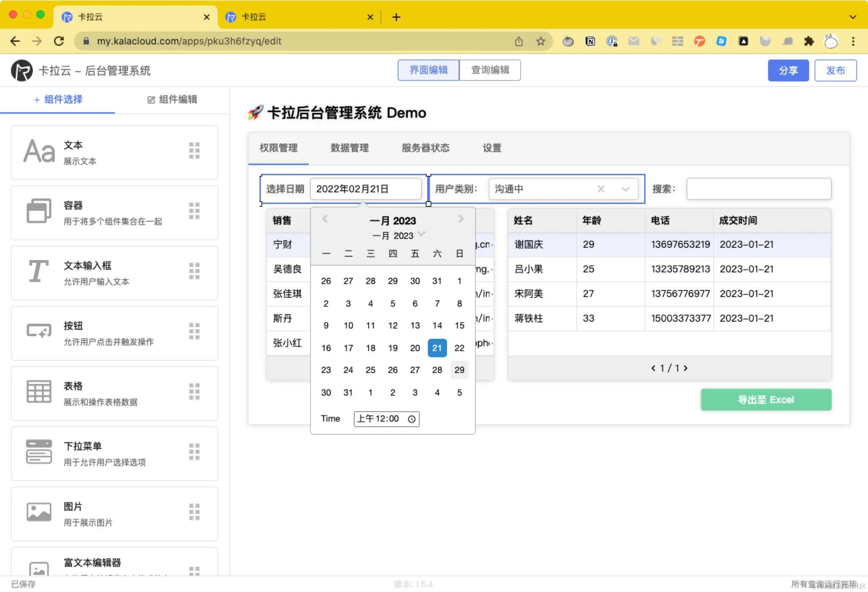Screen dimensions: 868x592
Task: Open the 一月 2023 month dropdown chevron
Action: 422,234
